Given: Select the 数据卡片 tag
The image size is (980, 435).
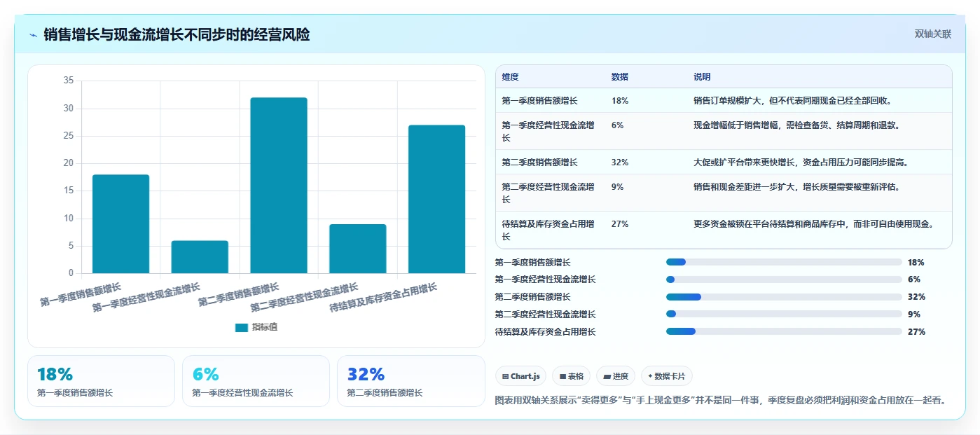Looking at the screenshot, I should [667, 376].
